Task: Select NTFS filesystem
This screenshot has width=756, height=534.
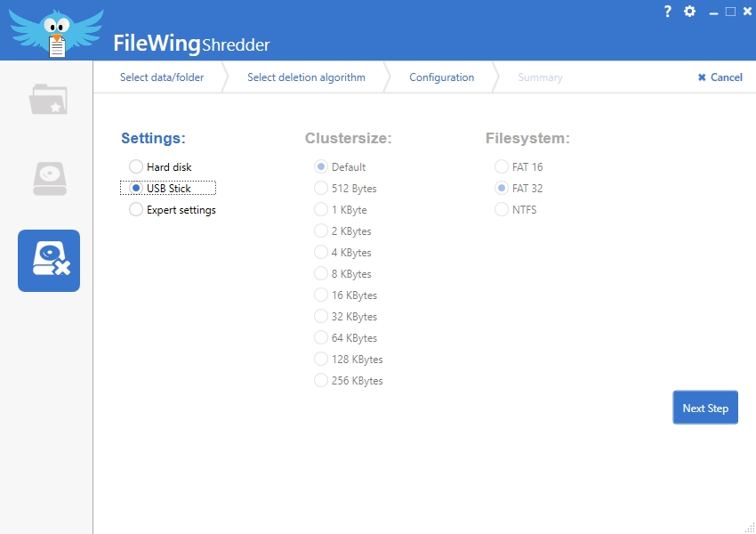Action: (x=515, y=210)
